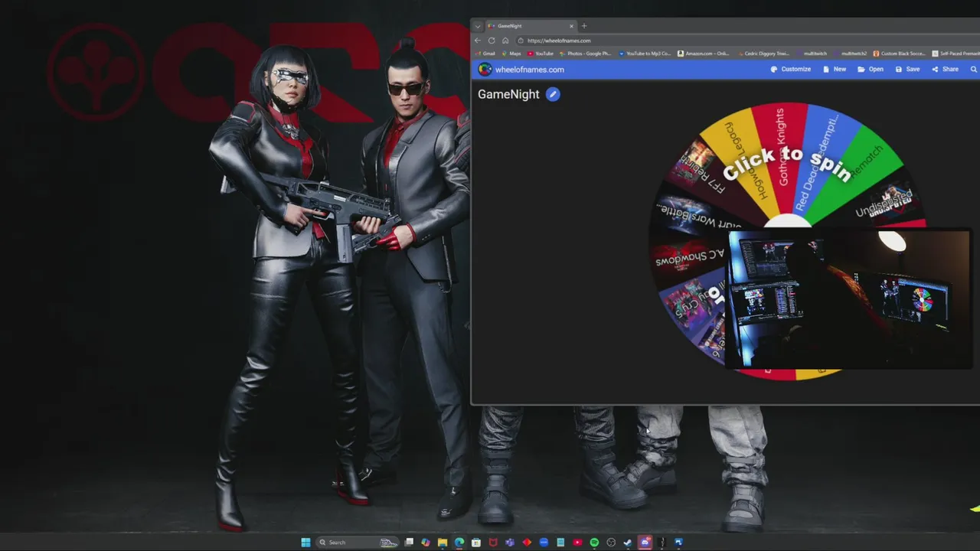Launch Copilot from the taskbar
This screenshot has height=551, width=980.
426,543
